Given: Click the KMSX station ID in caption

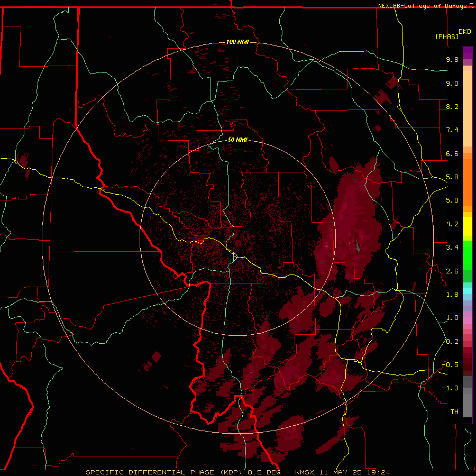Looking at the screenshot, I should click(305, 472).
